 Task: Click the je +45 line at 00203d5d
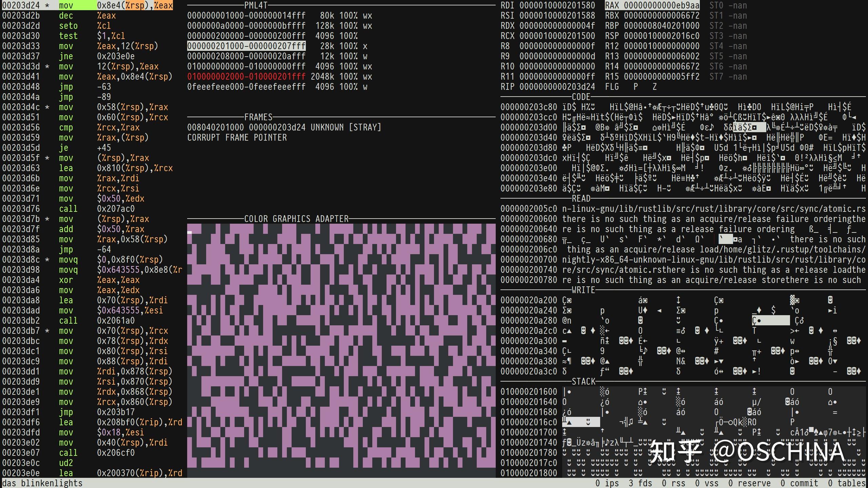(x=57, y=148)
